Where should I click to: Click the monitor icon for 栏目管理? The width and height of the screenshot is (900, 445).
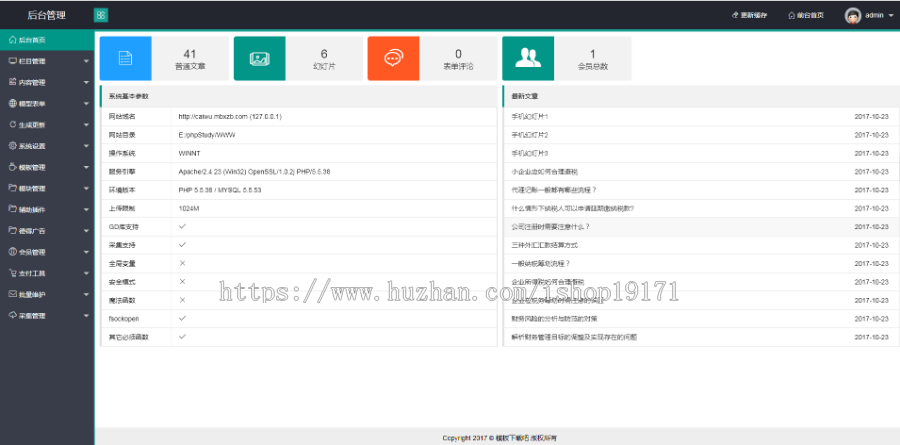13,61
